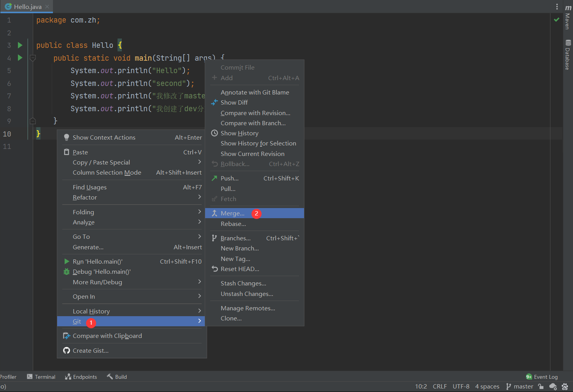
Task: Select Compare with Branch...
Action: click(255, 123)
